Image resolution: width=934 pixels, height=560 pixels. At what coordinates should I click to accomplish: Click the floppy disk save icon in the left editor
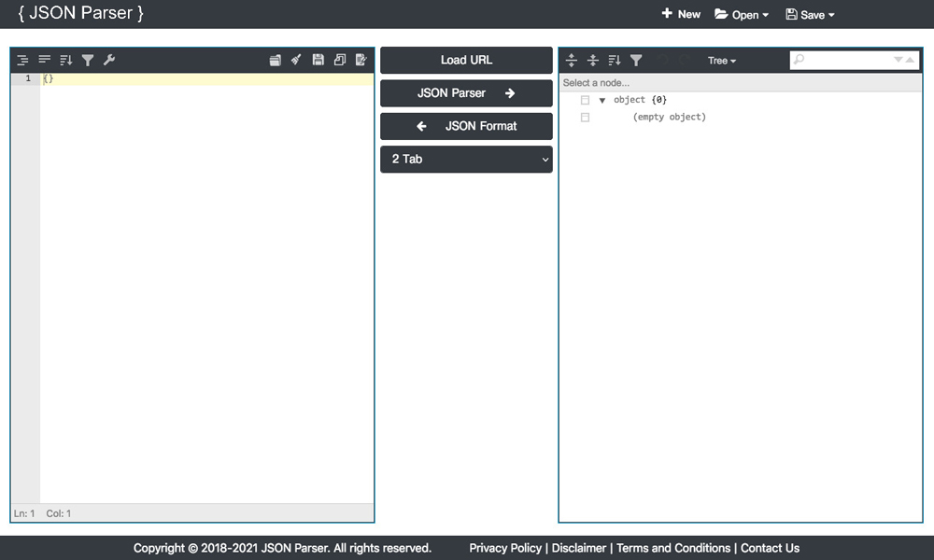tap(318, 61)
